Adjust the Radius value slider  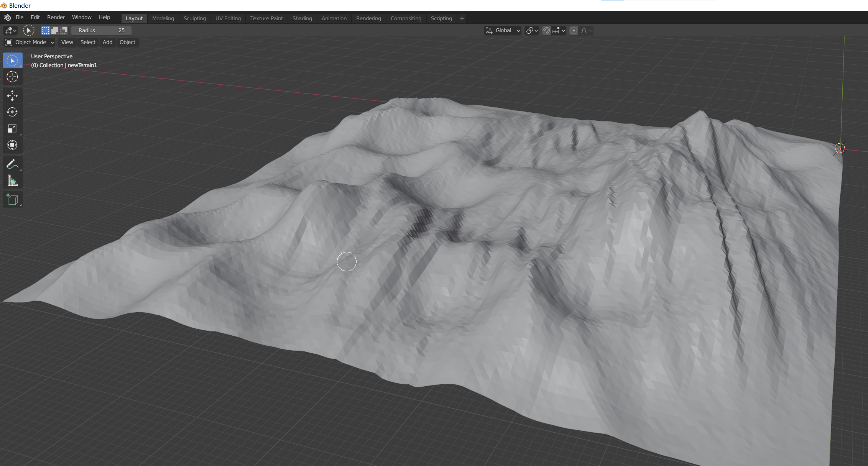tap(101, 30)
